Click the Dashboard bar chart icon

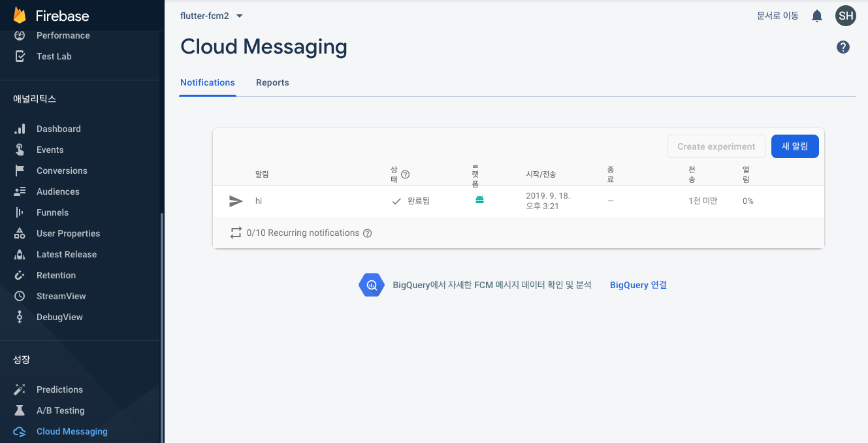[20, 129]
